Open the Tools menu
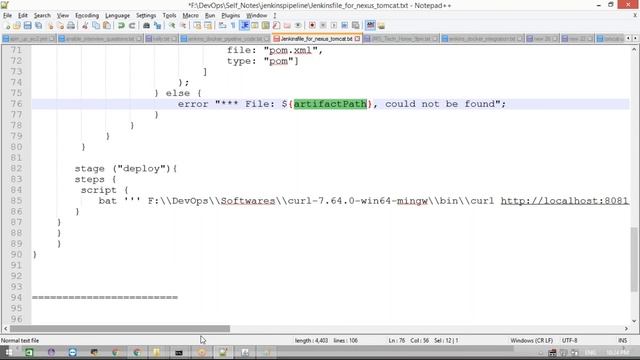Screen dimensions: 640x360 [169, 16]
